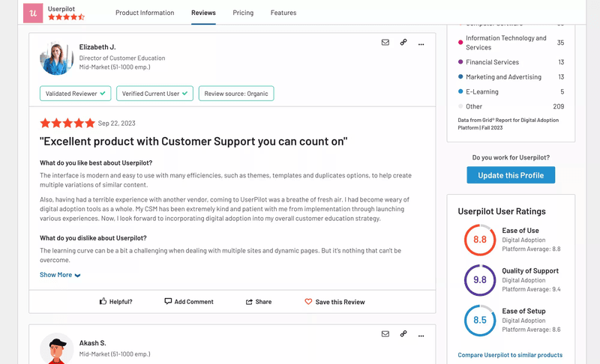The image size is (600, 364).
Task: Open the more options menu on Elizabeth J.'s review
Action: [421, 44]
